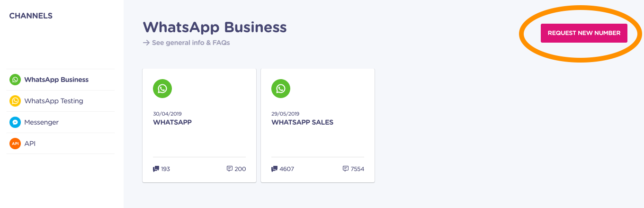Click the Request New Number button

[584, 33]
